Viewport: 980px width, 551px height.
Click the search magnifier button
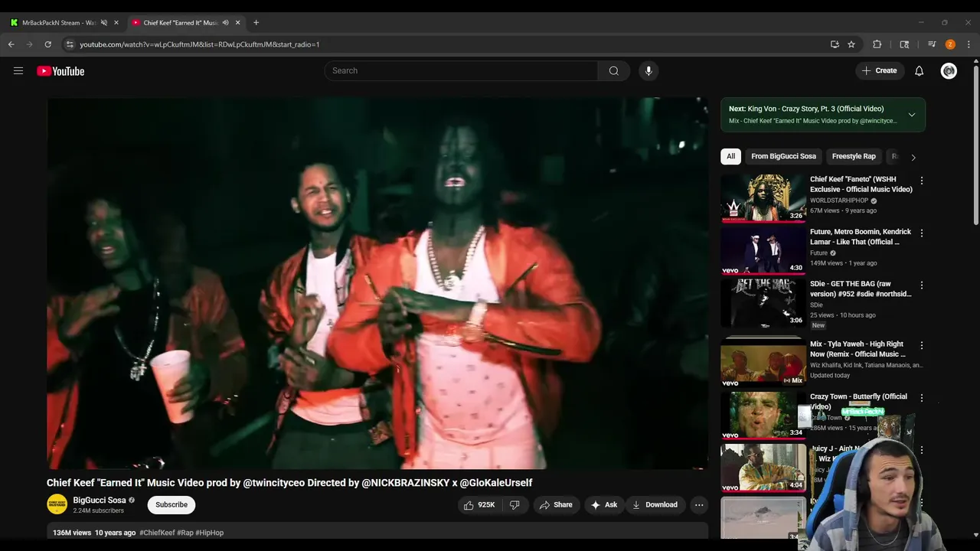click(614, 71)
